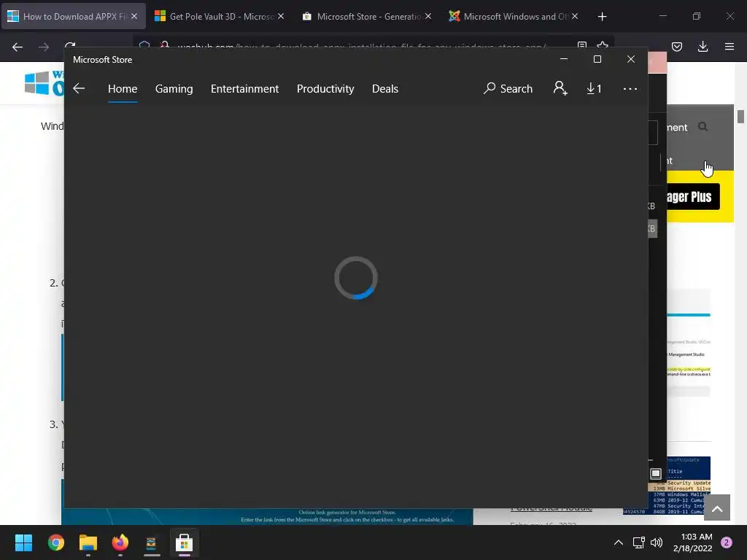Open the clock showing 1:03 AM
The width and height of the screenshot is (747, 560).
click(x=693, y=542)
